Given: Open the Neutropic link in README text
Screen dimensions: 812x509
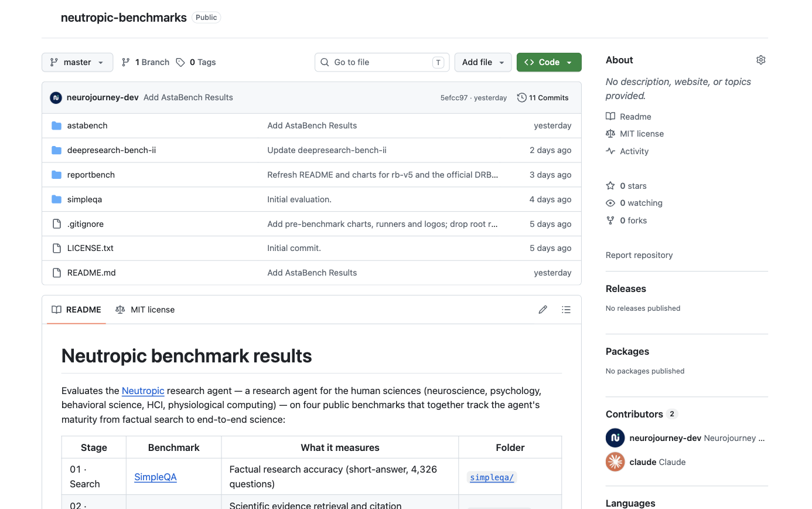Looking at the screenshot, I should 143,391.
